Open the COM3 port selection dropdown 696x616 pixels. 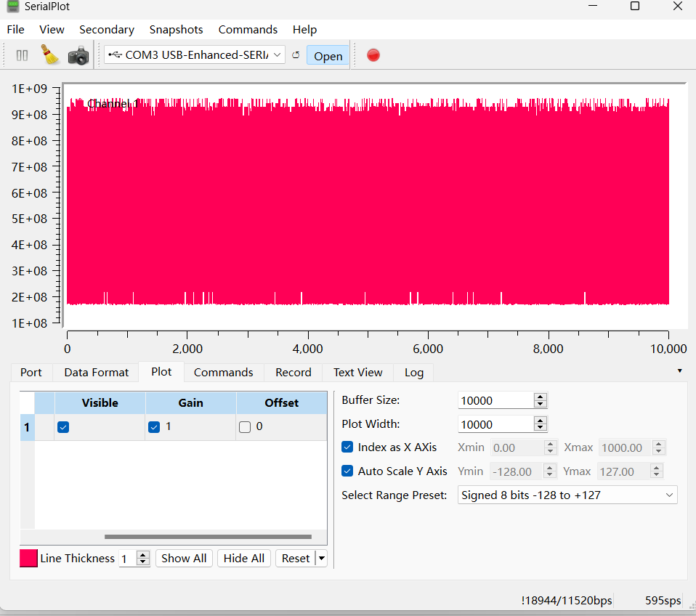pyautogui.click(x=195, y=55)
